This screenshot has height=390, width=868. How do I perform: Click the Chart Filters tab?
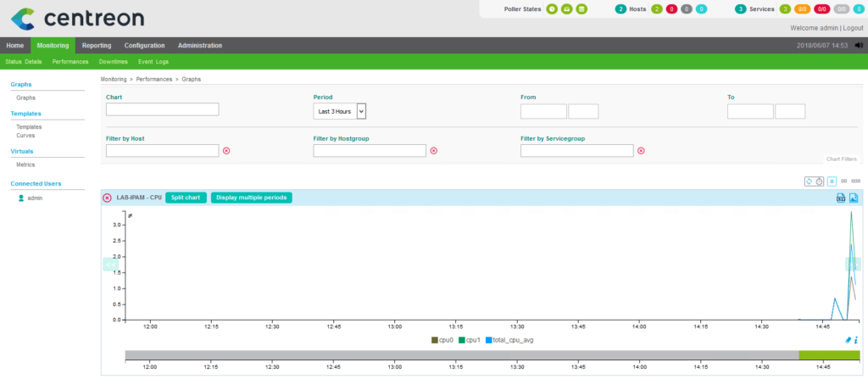[842, 159]
